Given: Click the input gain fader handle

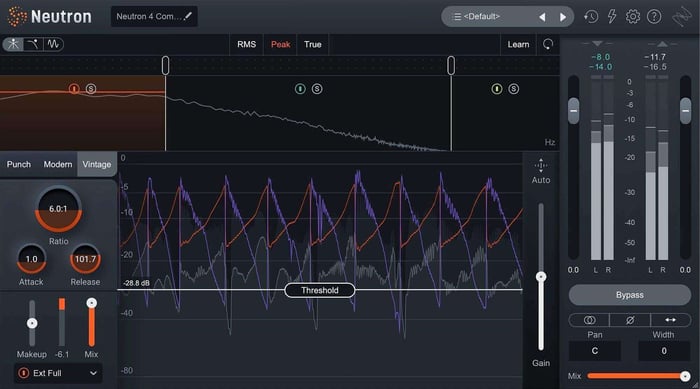Looking at the screenshot, I should [x=574, y=110].
